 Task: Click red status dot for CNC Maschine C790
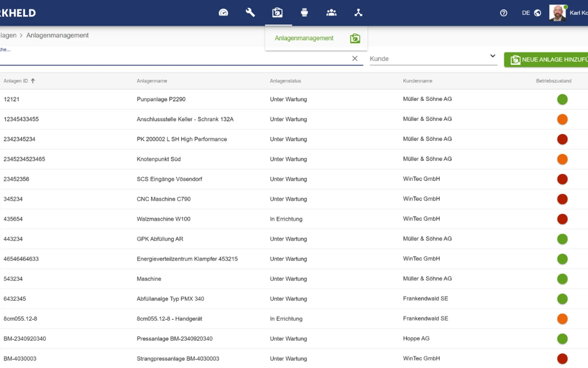(562, 199)
